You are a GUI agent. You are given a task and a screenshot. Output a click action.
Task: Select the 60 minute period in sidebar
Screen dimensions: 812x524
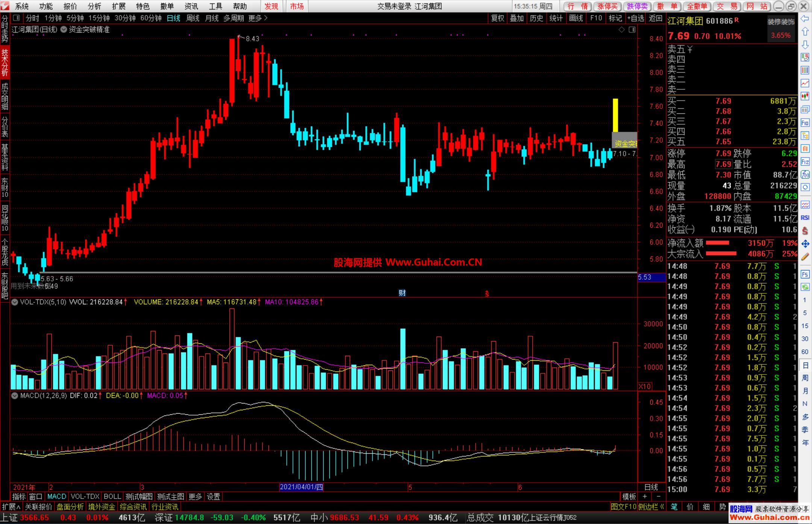coord(805,352)
